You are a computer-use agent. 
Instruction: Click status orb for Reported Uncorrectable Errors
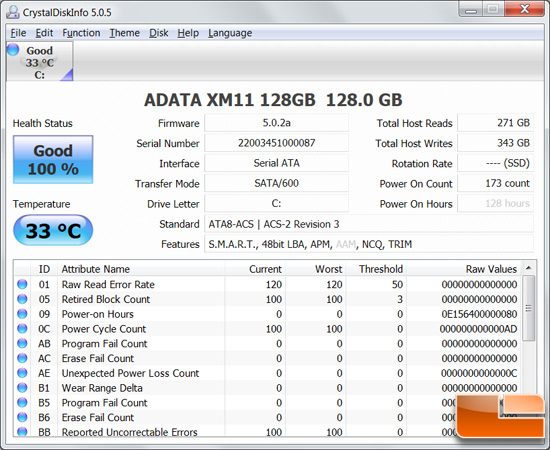tap(22, 431)
